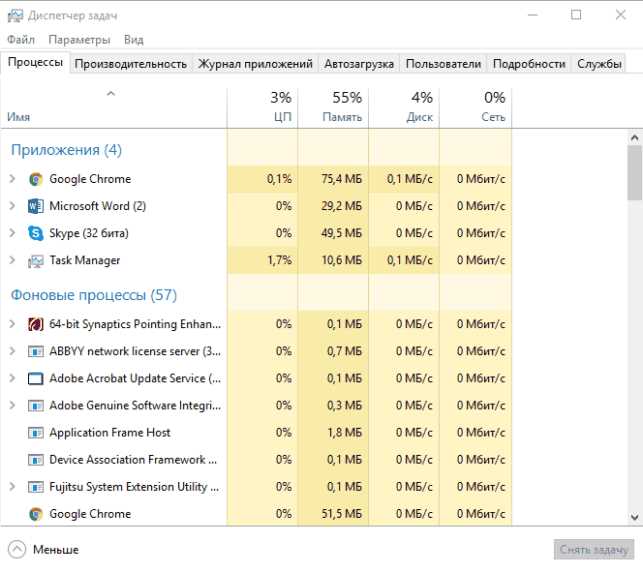Click the scrollbar down arrow in process list

click(x=634, y=516)
